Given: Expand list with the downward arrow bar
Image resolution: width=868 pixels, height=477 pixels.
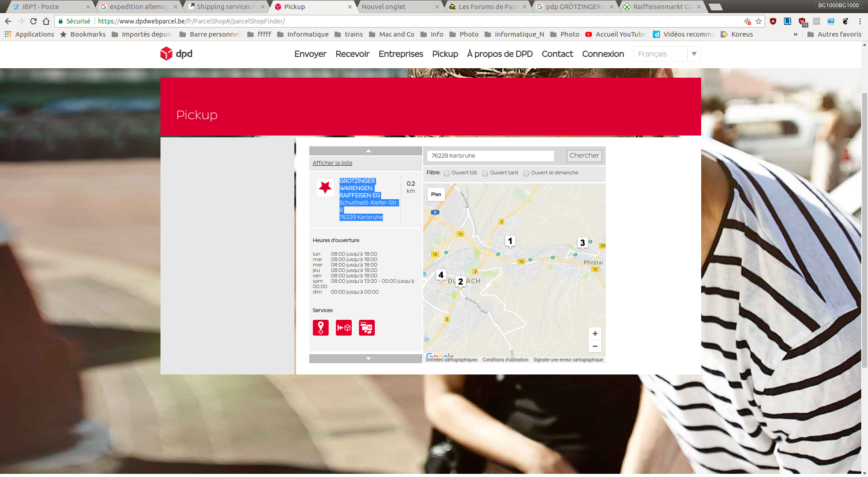Looking at the screenshot, I should 366,359.
